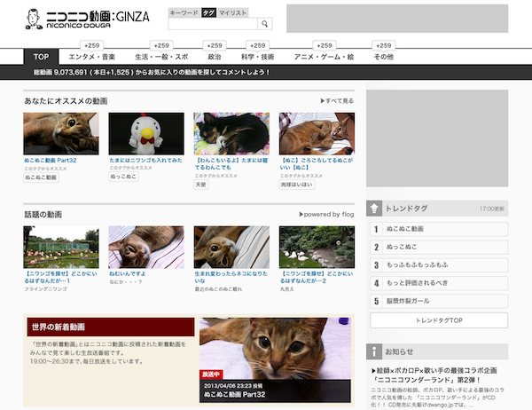Open the ねむいんですよ cat thumbnail
Viewport: 532px width, 410px height.
tap(146, 248)
